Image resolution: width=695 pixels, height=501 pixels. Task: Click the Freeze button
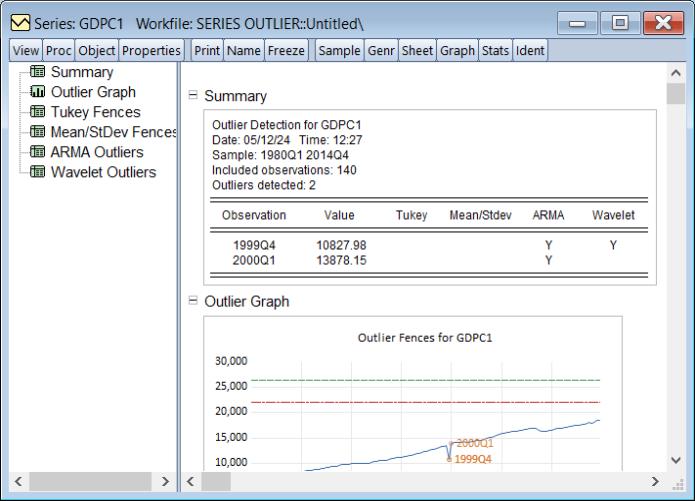click(286, 50)
